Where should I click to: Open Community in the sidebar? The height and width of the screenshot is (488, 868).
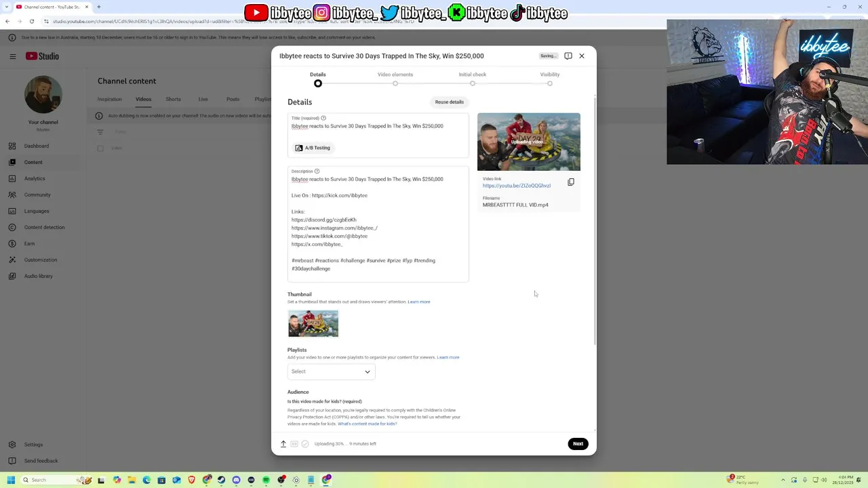[x=37, y=195]
